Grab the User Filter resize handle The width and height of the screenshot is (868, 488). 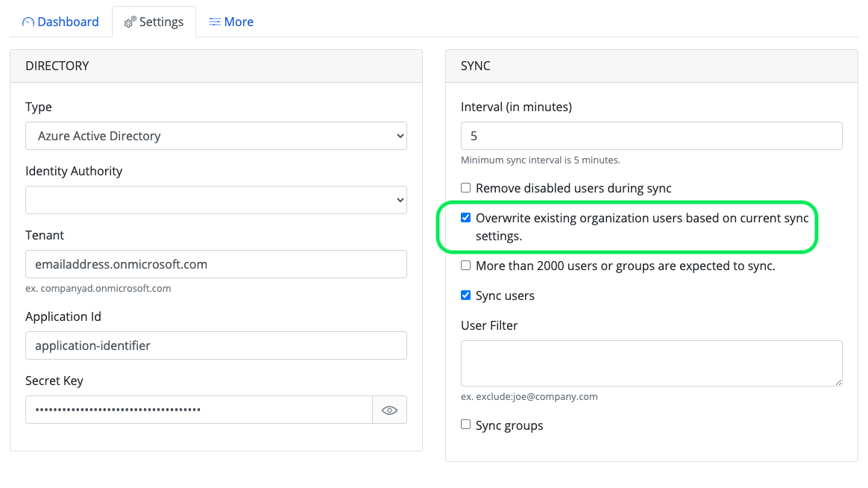tap(838, 381)
